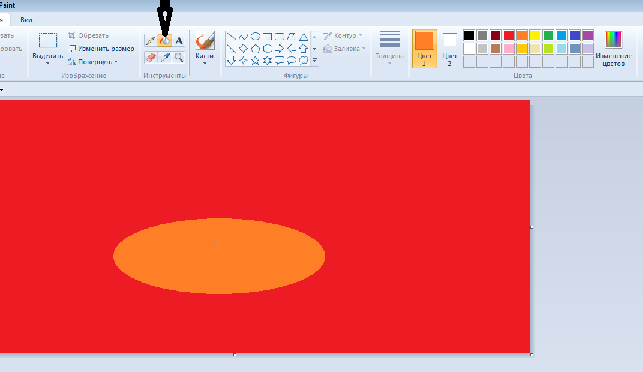Select the Pencil tool
Viewport: 643px width, 372px height.
[150, 41]
